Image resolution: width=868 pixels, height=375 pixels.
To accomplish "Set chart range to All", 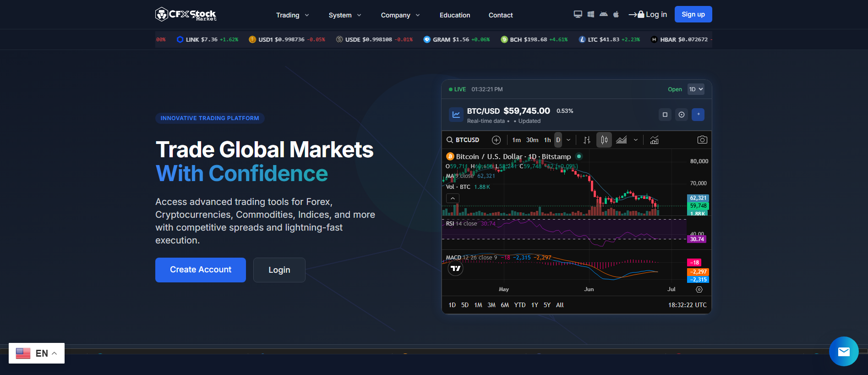I will [560, 305].
